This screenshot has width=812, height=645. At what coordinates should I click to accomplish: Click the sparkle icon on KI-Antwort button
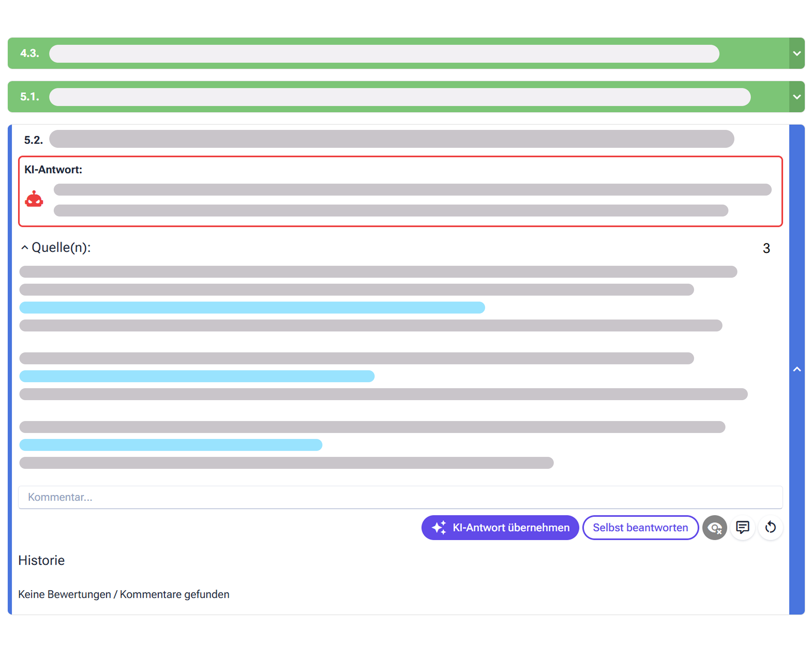point(439,527)
